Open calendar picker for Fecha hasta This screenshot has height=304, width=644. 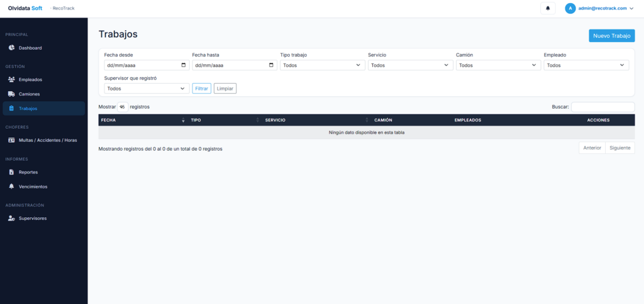click(x=272, y=65)
